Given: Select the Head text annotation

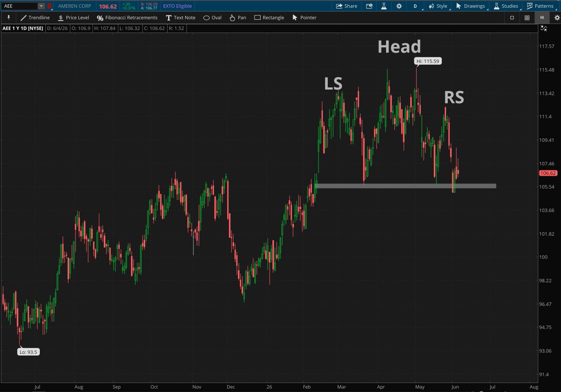Looking at the screenshot, I should point(399,47).
